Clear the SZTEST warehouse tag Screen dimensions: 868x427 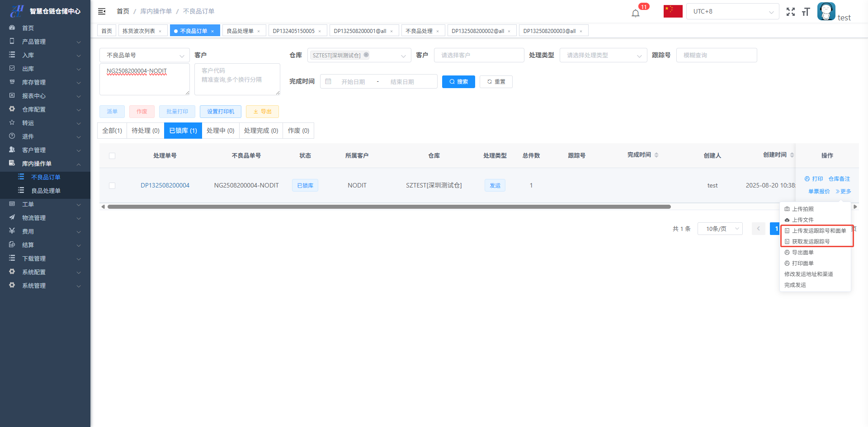tap(366, 55)
